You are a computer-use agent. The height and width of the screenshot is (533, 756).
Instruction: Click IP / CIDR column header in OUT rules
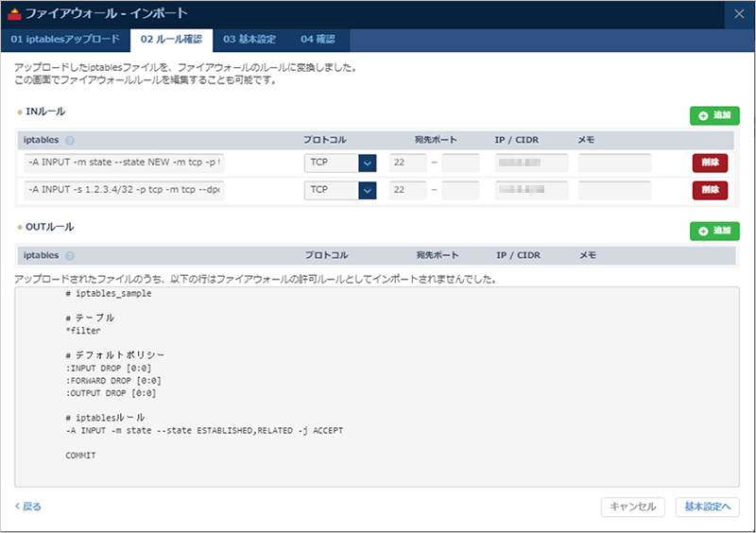click(x=518, y=255)
